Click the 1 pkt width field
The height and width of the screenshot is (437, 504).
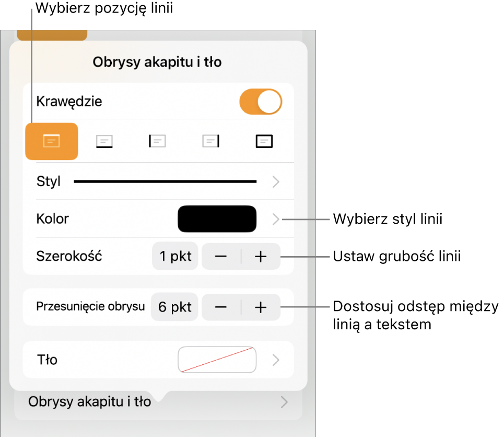click(175, 257)
